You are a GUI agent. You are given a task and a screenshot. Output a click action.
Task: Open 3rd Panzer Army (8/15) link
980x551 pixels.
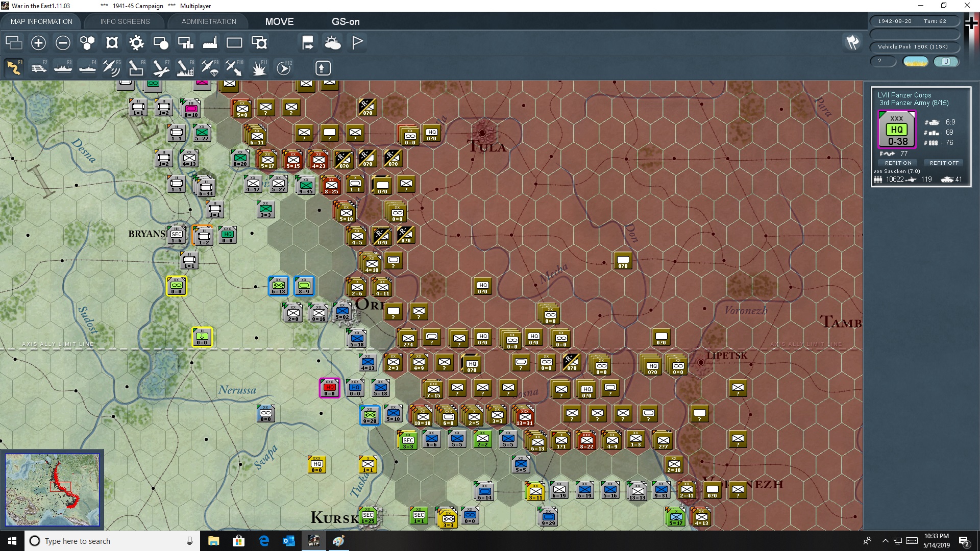coord(914,103)
